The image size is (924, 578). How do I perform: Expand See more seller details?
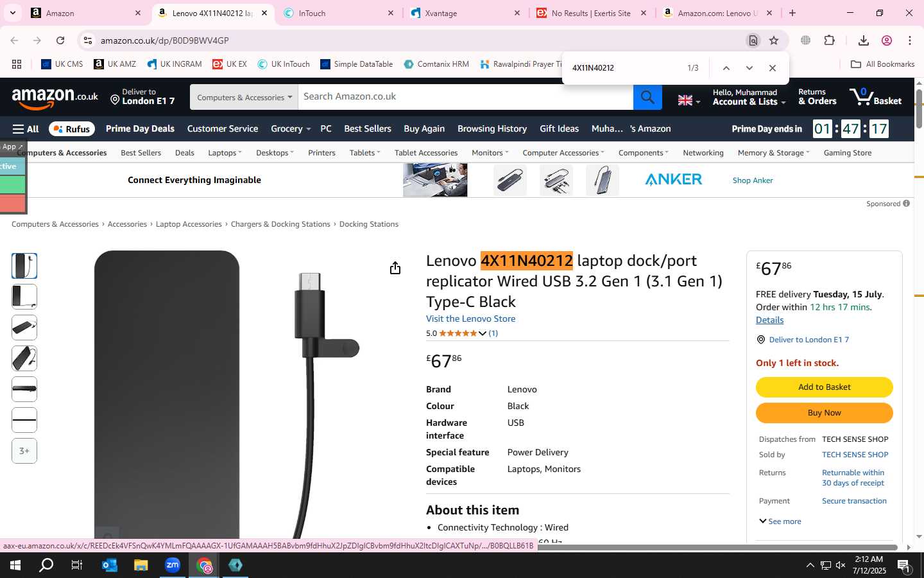[x=780, y=521]
